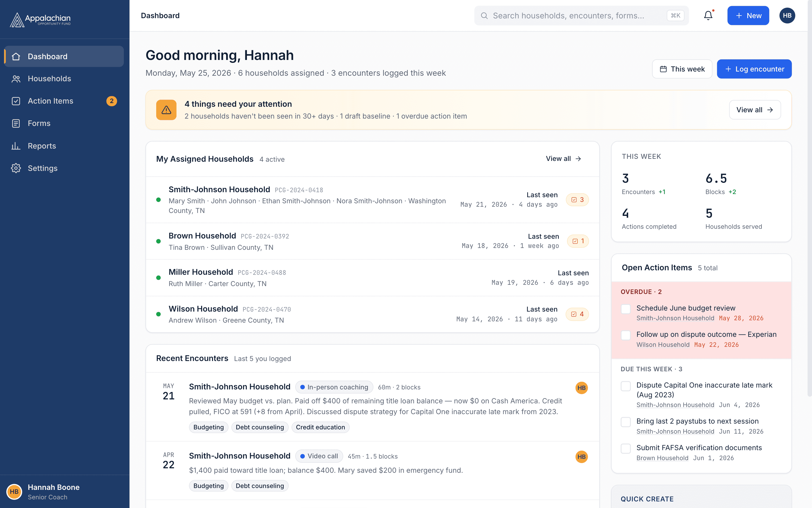Click the HB profile avatar in top bar
The image size is (812, 508).
tap(787, 16)
